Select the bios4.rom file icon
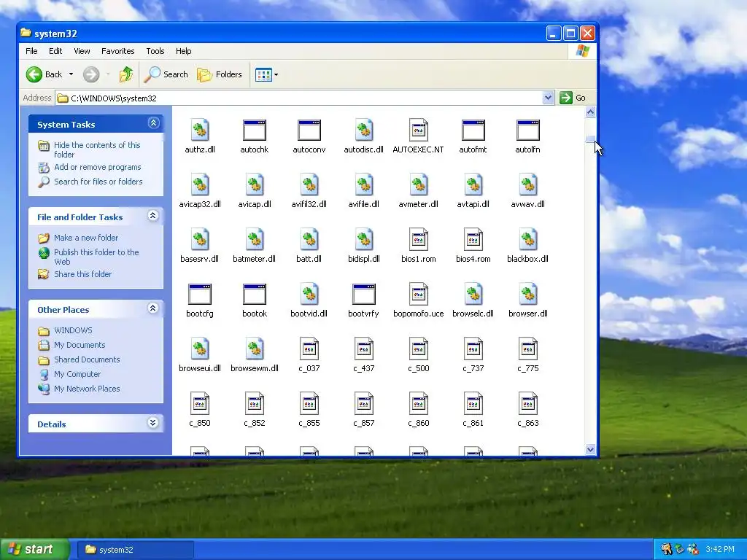 [473, 239]
